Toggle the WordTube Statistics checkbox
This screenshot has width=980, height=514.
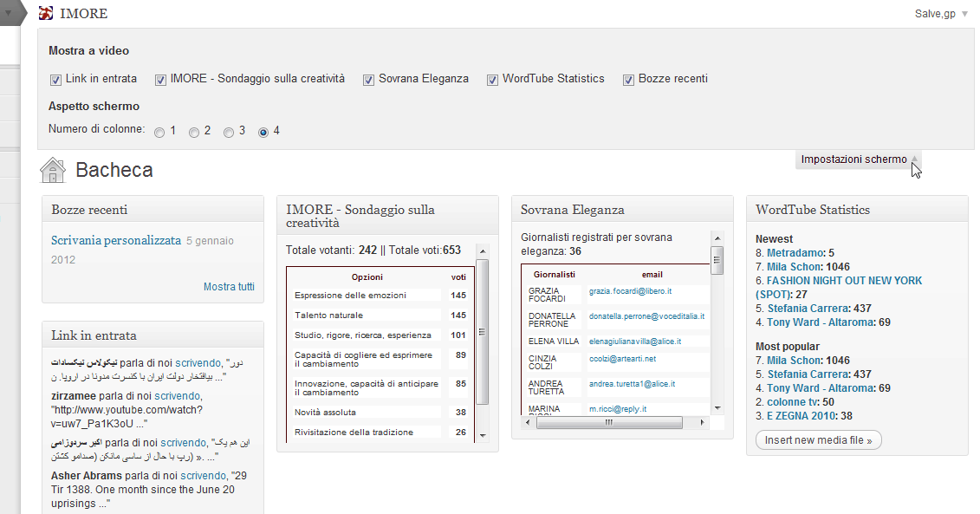493,80
